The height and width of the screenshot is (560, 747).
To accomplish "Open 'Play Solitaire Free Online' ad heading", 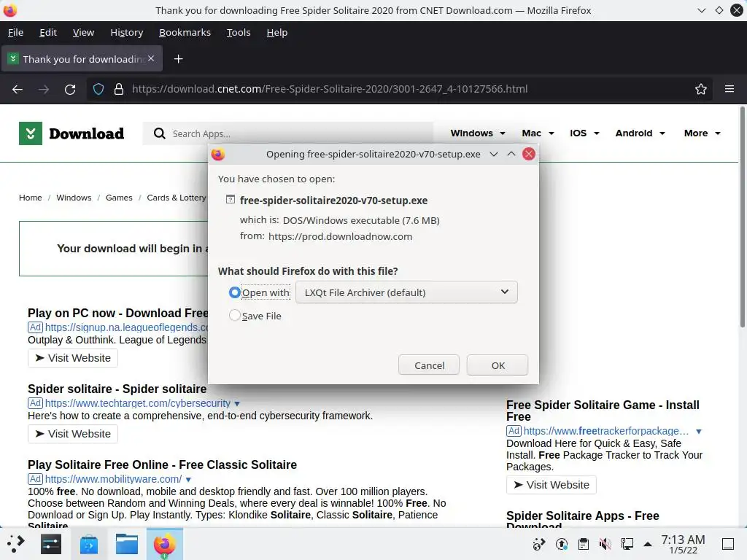I will pos(162,464).
